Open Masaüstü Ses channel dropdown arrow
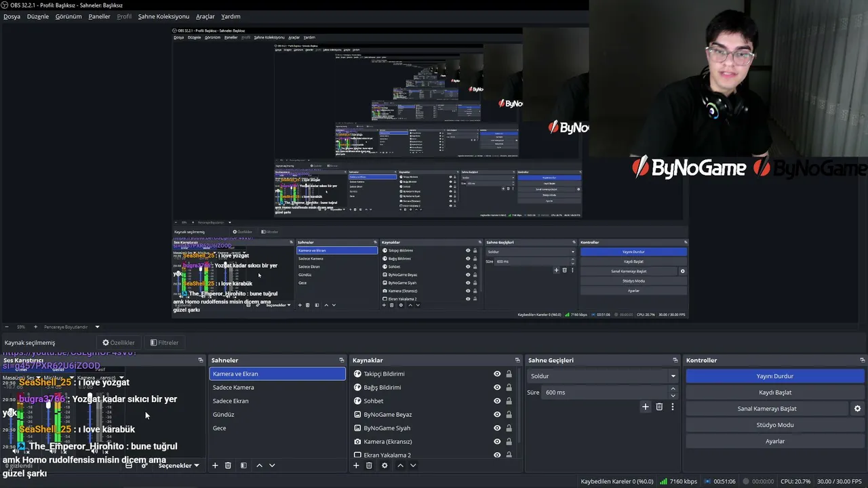The width and height of the screenshot is (868, 488). tap(37, 378)
